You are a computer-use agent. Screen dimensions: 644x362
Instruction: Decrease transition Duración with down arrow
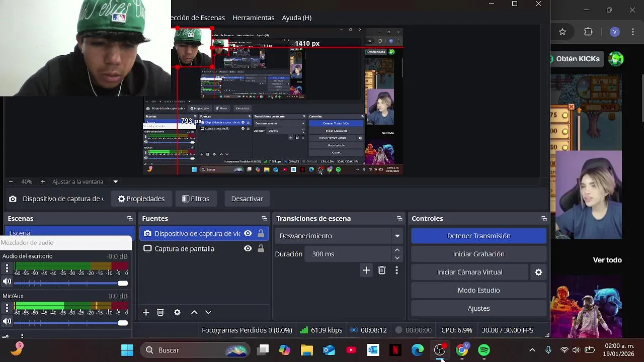[x=397, y=258]
